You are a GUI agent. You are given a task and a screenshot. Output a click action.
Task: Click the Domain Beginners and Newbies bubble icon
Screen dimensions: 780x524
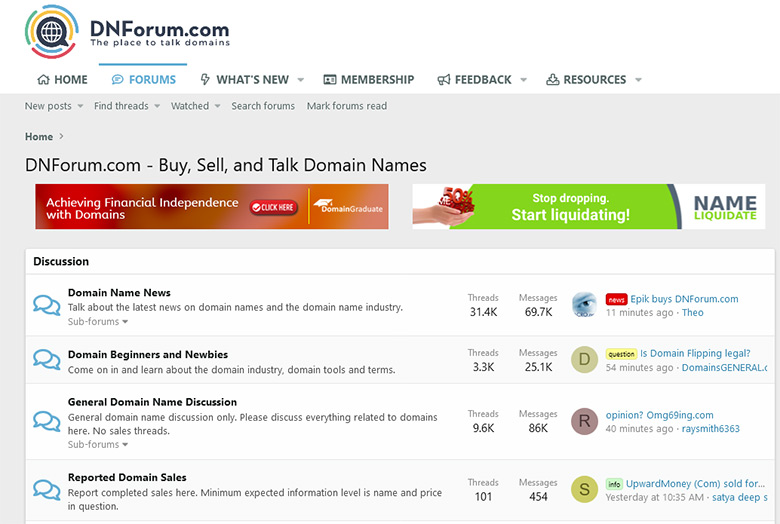point(47,359)
